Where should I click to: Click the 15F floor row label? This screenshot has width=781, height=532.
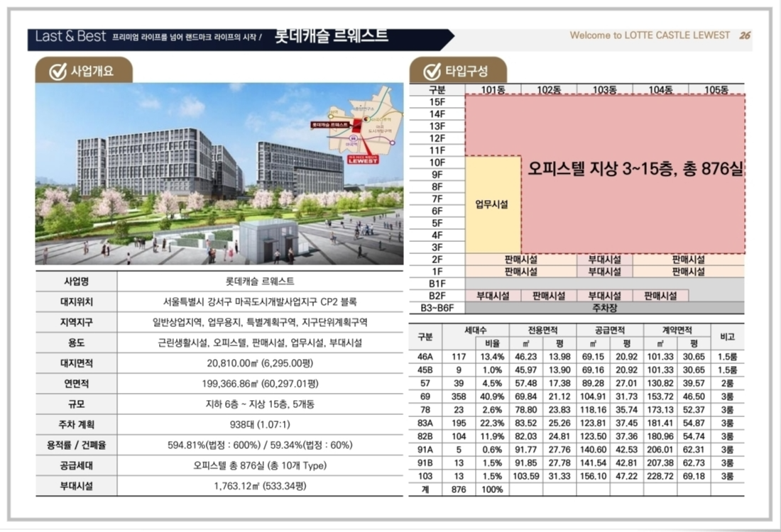[437, 102]
